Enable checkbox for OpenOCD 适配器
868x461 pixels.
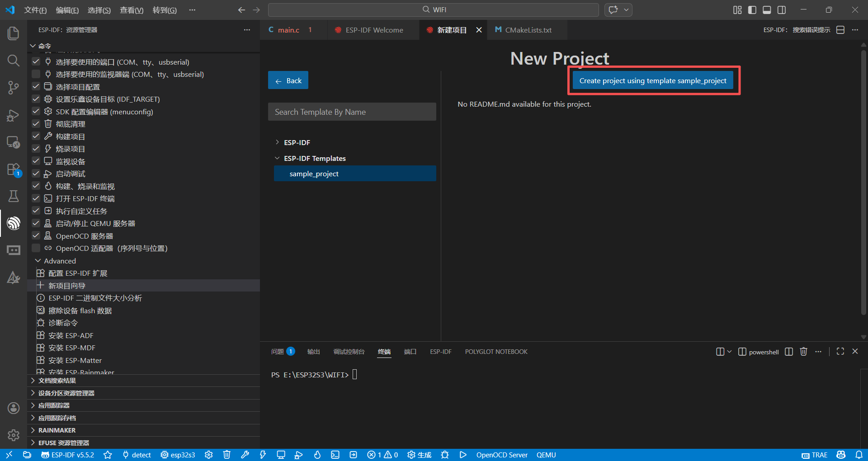tap(36, 248)
